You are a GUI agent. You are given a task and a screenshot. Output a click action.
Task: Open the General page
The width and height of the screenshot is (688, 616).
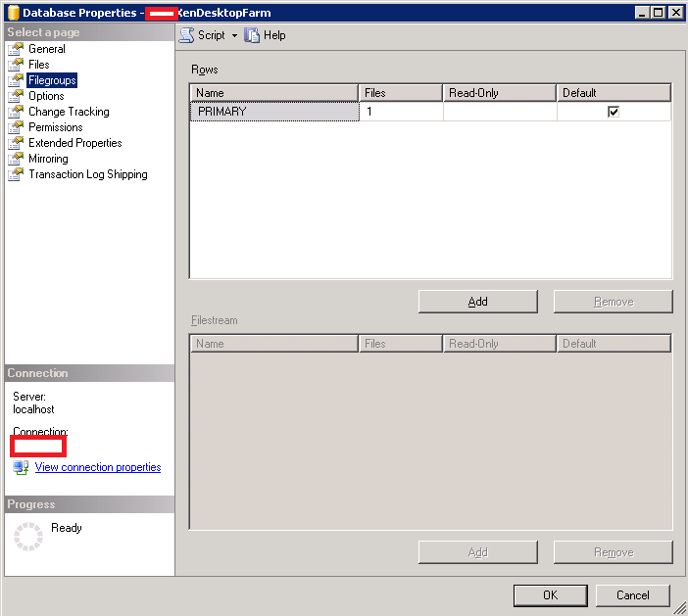click(x=46, y=49)
